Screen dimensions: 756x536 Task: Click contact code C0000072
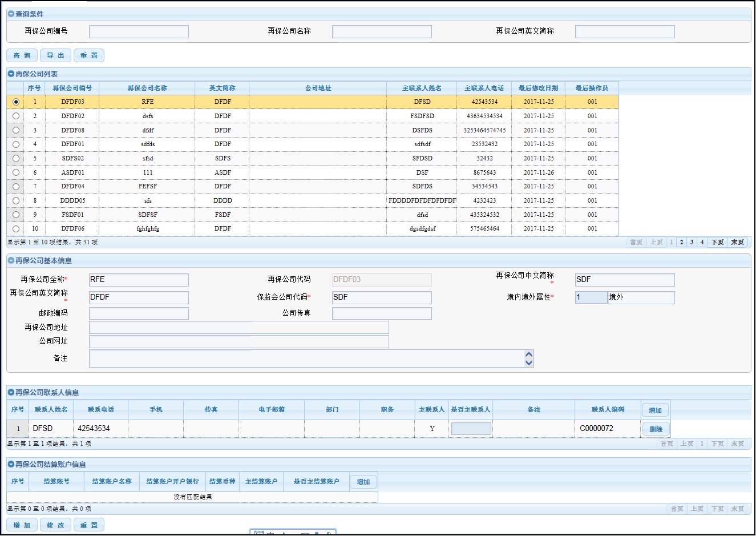596,429
